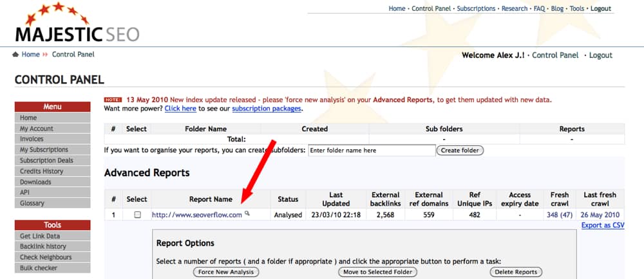Click the folder name input field
The width and height of the screenshot is (644, 279).
click(x=372, y=150)
